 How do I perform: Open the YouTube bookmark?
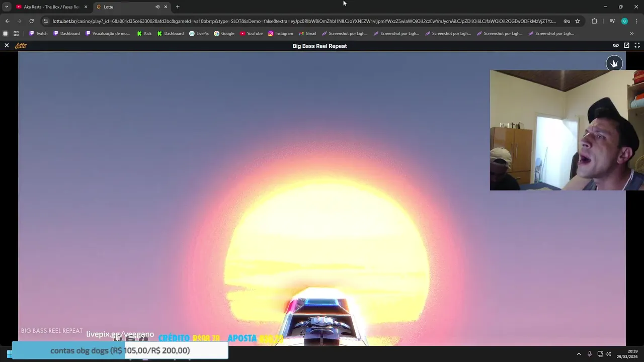coord(251,33)
